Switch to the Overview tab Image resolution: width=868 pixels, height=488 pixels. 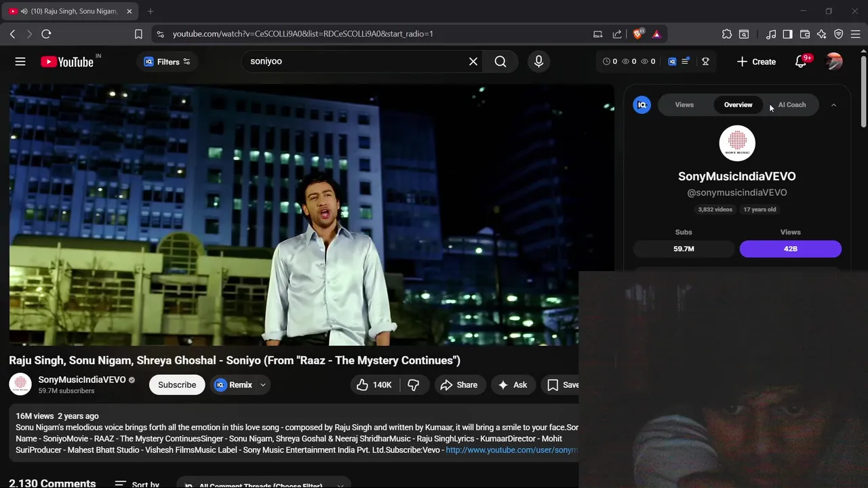coord(738,105)
